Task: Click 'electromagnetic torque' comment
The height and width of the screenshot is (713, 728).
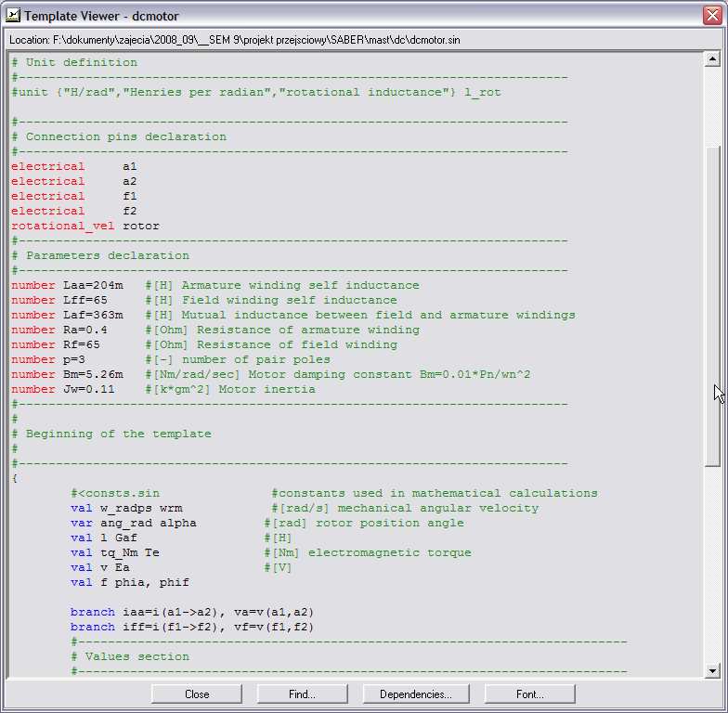Action: 390,552
